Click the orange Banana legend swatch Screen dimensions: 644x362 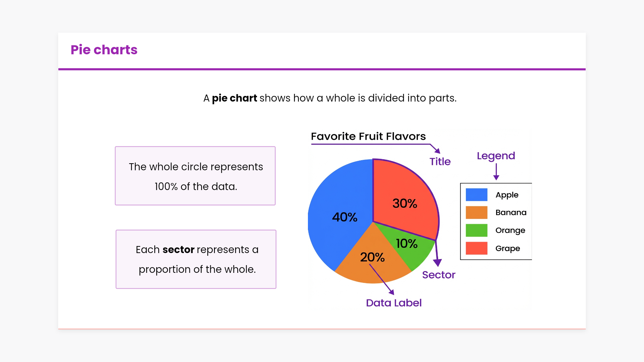[x=476, y=213]
